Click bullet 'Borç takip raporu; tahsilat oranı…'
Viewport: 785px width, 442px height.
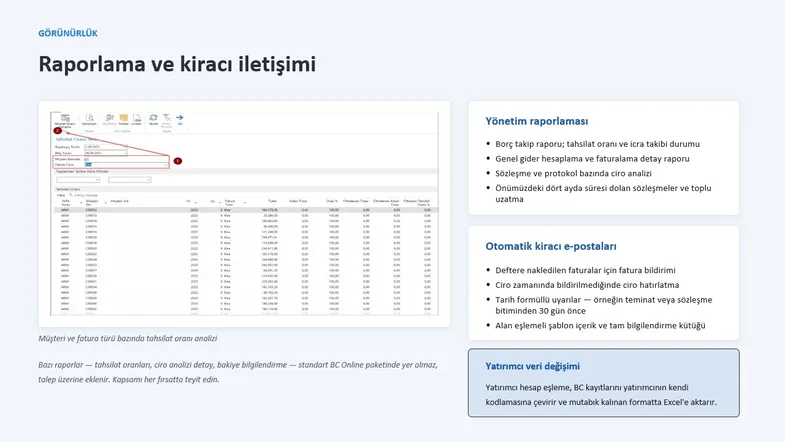[597, 144]
